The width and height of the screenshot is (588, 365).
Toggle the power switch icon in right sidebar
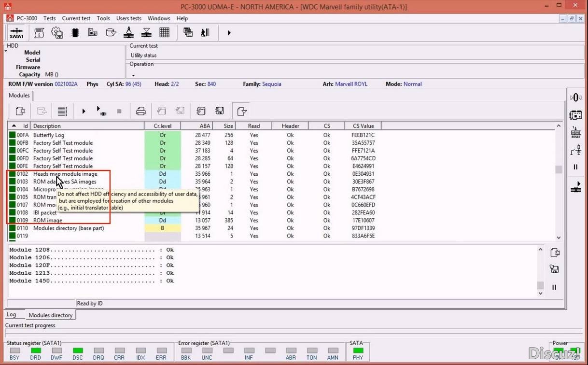(576, 150)
